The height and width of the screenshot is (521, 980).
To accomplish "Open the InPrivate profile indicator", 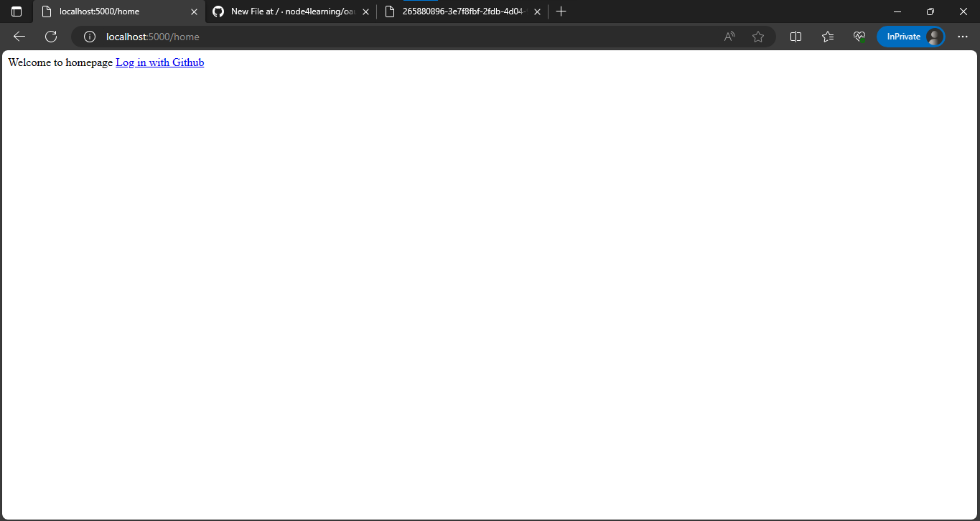I will pyautogui.click(x=910, y=37).
